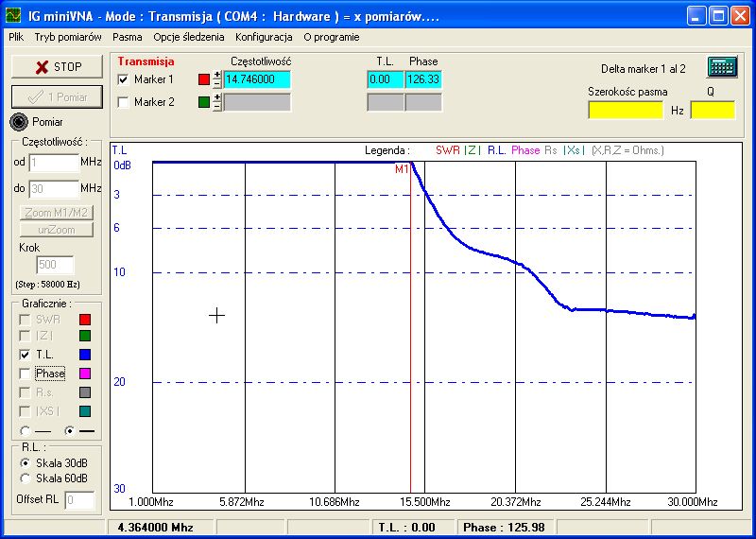Open the Opcje śledzenia menu

[x=189, y=37]
